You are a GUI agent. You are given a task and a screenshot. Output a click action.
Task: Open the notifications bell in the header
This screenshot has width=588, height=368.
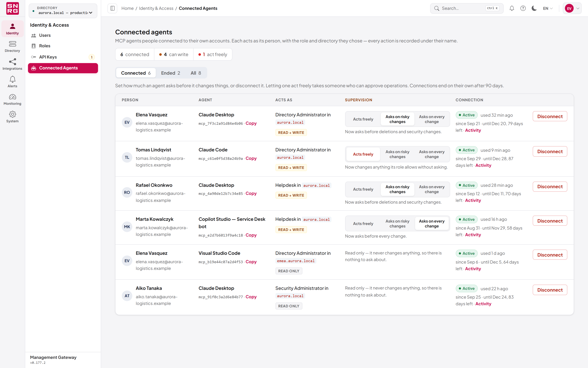point(512,8)
